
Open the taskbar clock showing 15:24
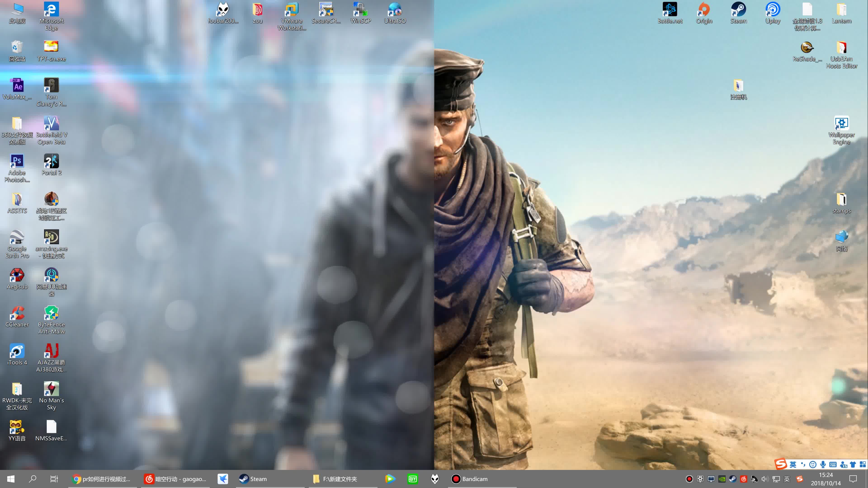(x=826, y=479)
